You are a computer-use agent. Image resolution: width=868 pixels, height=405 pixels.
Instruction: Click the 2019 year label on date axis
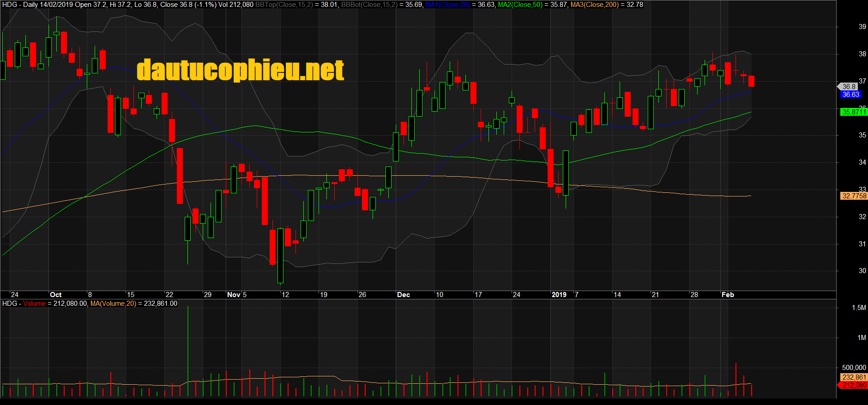[559, 295]
